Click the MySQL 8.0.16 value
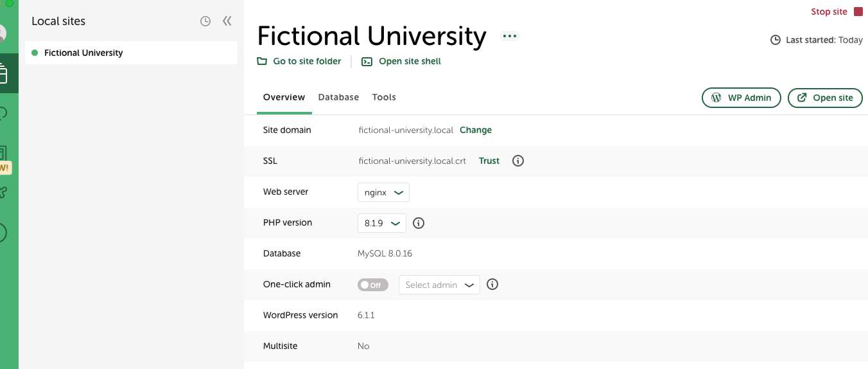868x369 pixels. tap(385, 253)
